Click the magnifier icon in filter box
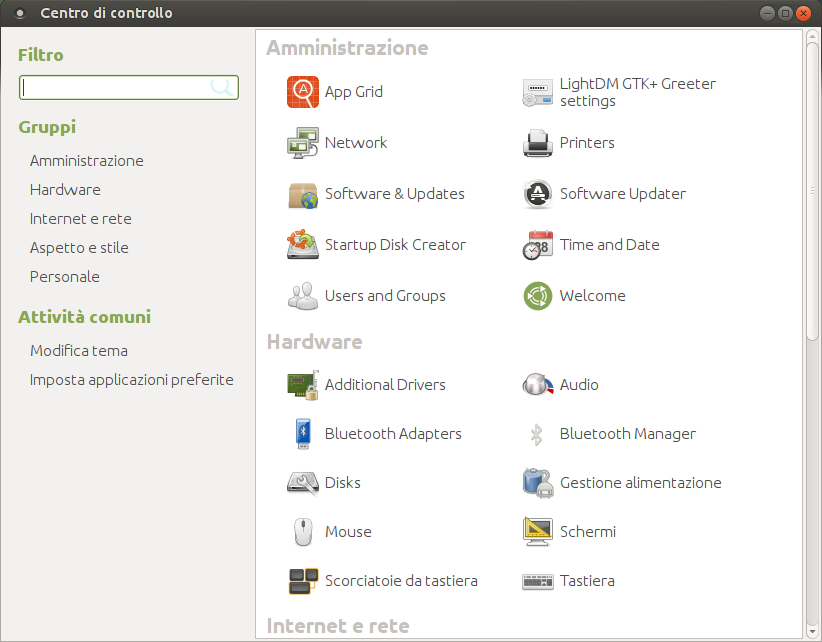Viewport: 822px width, 642px height. tap(223, 88)
